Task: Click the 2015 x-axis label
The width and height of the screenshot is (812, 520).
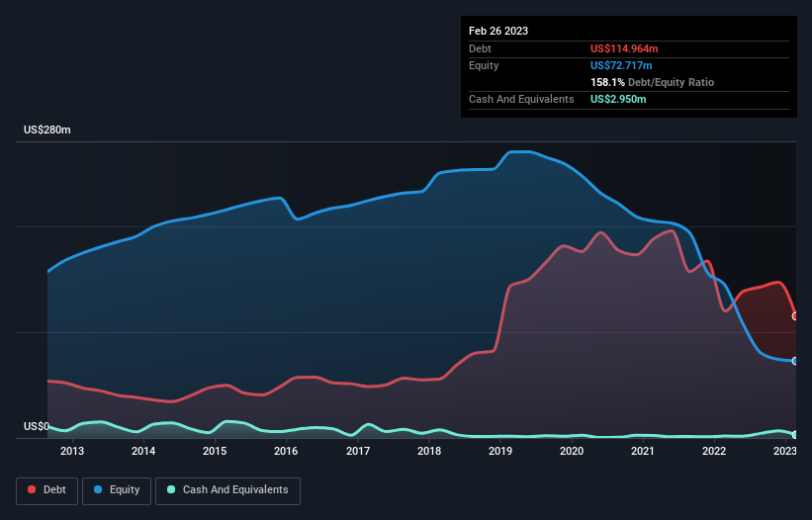Action: pos(215,451)
